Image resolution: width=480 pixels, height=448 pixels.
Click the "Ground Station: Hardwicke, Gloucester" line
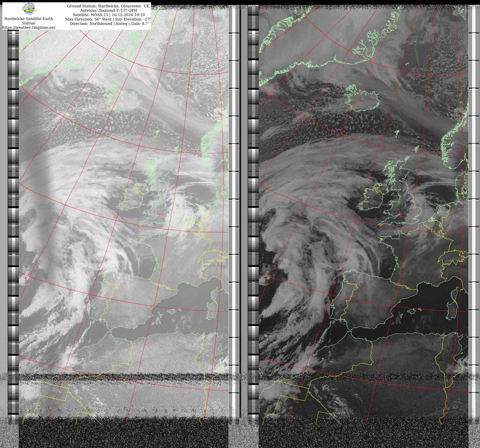point(109,6)
